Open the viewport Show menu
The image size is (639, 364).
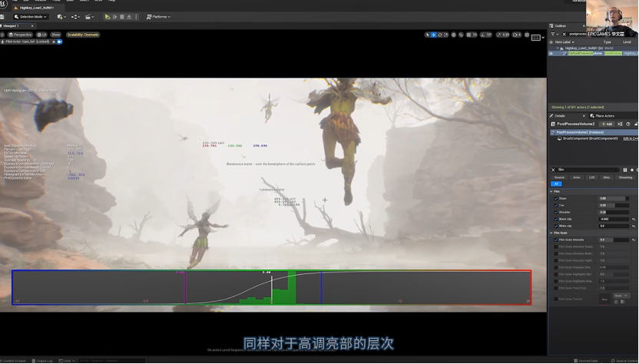pyautogui.click(x=56, y=35)
